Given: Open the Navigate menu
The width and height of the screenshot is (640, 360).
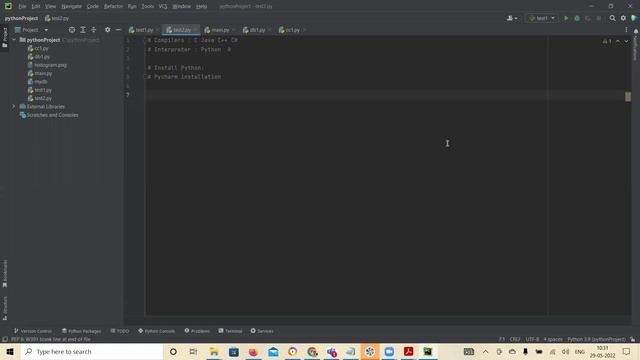Looking at the screenshot, I should point(71,7).
